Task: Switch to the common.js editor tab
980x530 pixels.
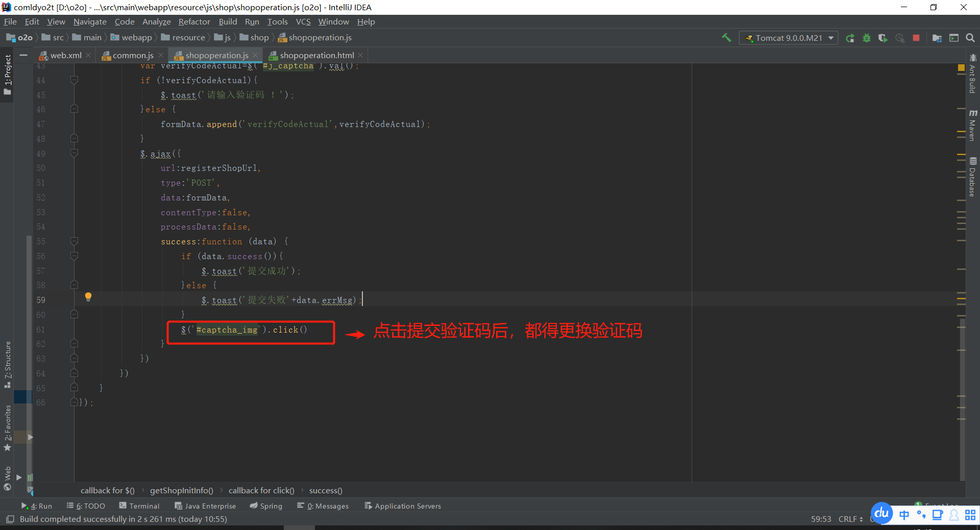Action: click(133, 55)
